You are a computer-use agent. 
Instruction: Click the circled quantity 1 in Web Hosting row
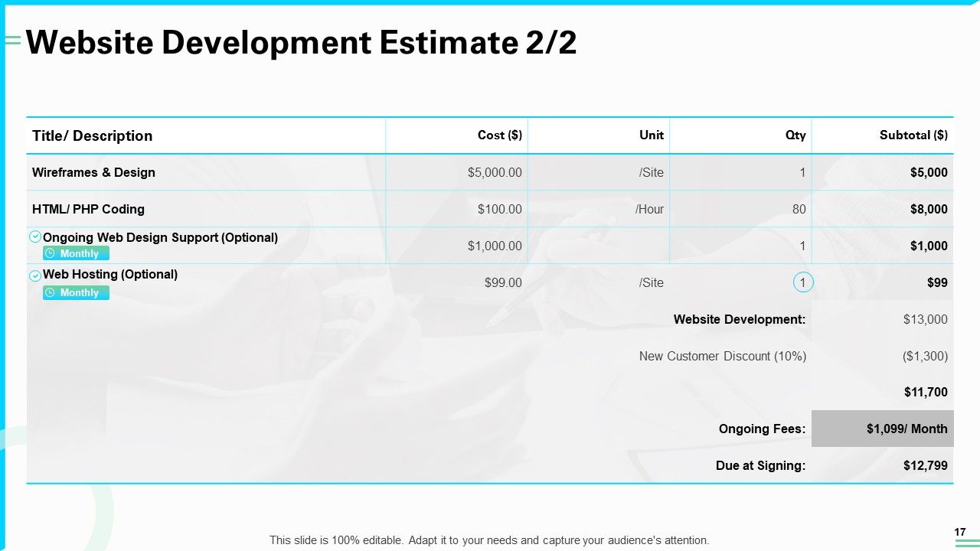[802, 282]
